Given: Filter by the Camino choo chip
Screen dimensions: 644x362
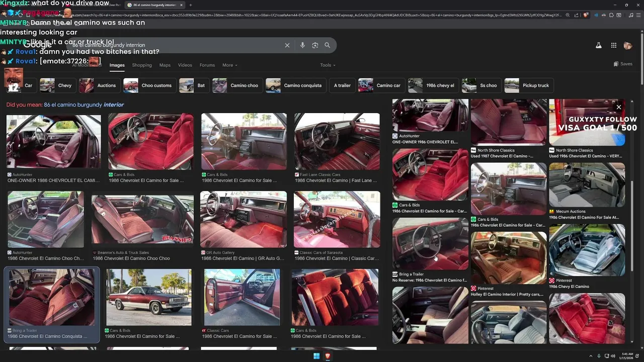Looking at the screenshot, I should tap(237, 85).
